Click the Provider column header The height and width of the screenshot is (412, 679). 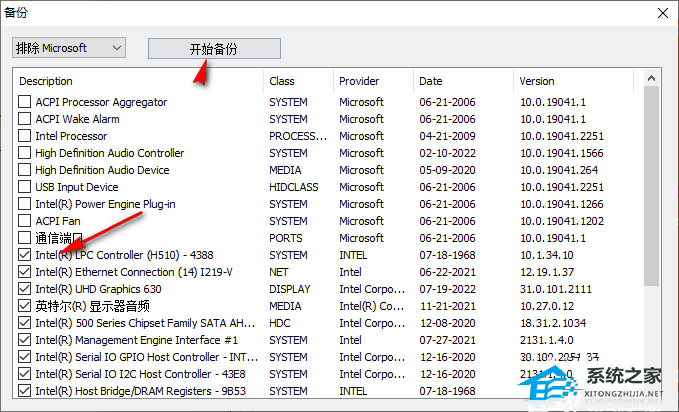(372, 81)
